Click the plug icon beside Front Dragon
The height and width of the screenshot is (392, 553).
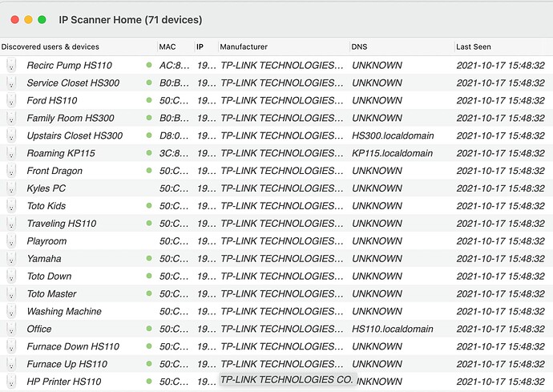(x=11, y=171)
